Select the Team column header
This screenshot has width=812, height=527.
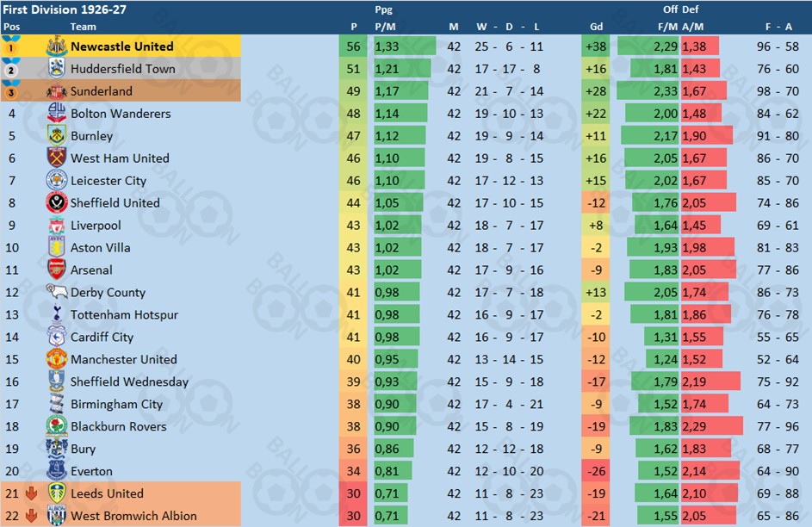pos(83,27)
